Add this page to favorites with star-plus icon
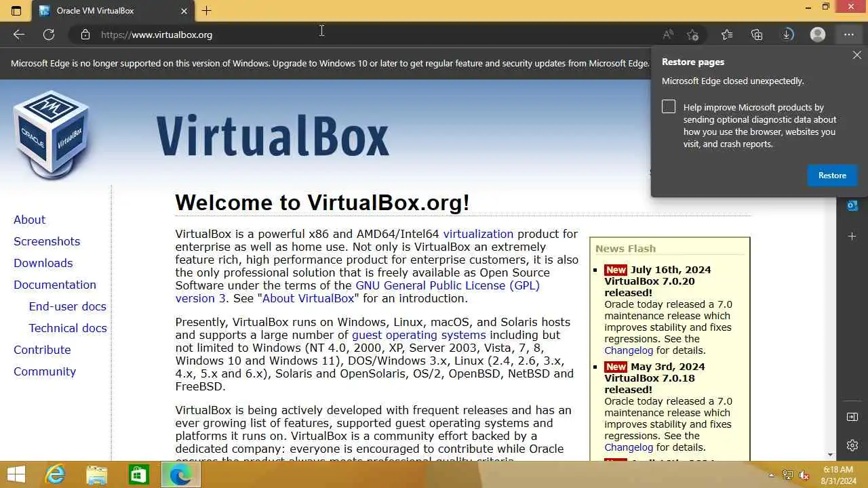 coord(692,35)
